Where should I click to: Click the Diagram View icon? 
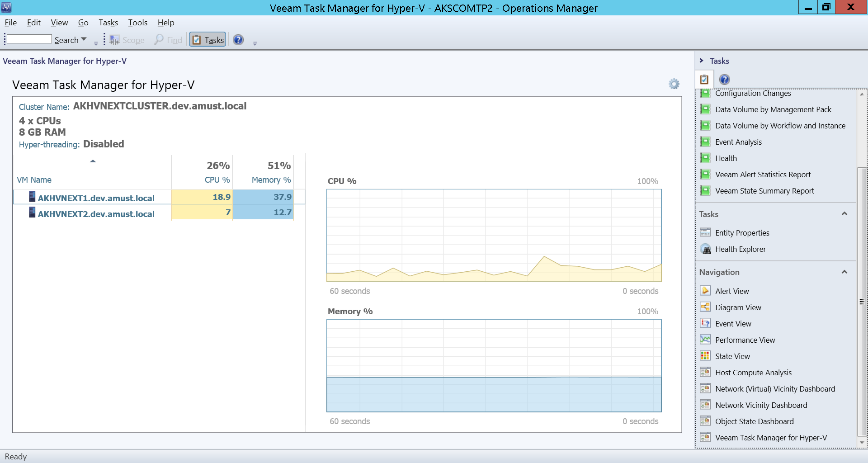click(x=705, y=307)
